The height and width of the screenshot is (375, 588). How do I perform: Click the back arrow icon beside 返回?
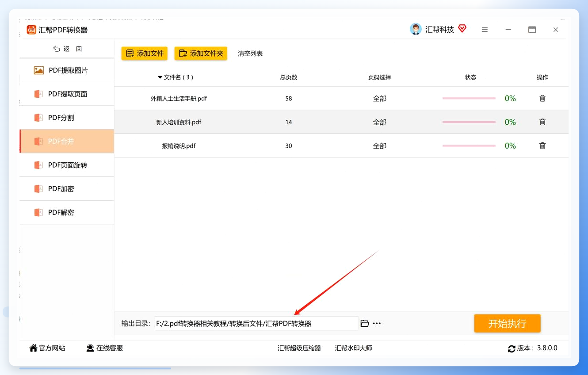56,49
